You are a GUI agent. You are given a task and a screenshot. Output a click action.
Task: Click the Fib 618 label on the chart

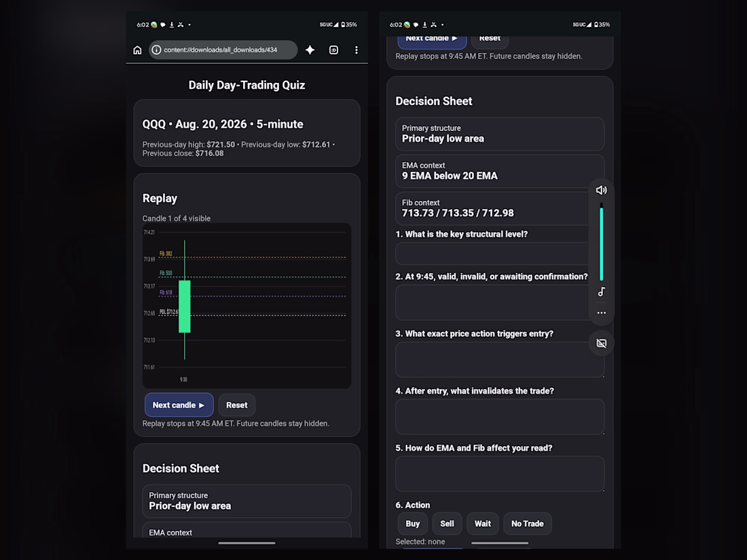[x=166, y=293]
